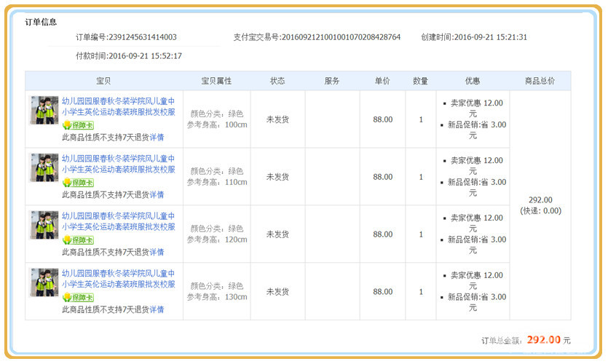The height and width of the screenshot is (364, 608).
Task: Click 详情 link in the first item row
Action: pos(157,137)
